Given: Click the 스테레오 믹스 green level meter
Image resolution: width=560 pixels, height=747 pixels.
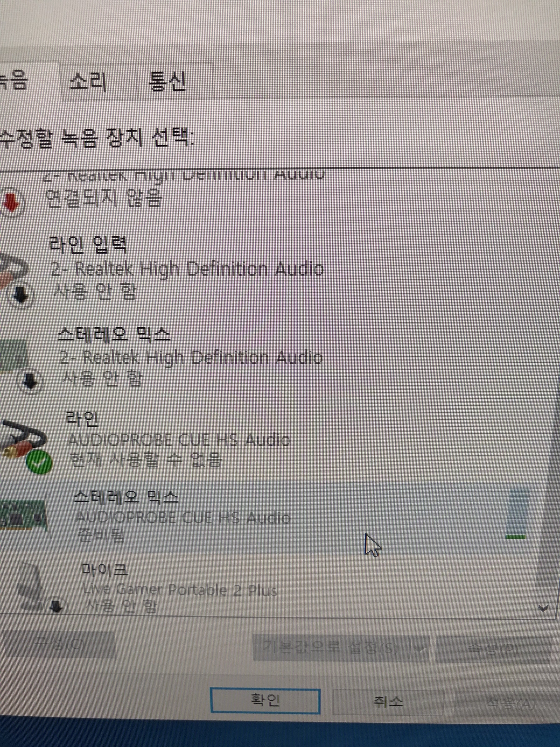Looking at the screenshot, I should coord(517,514).
